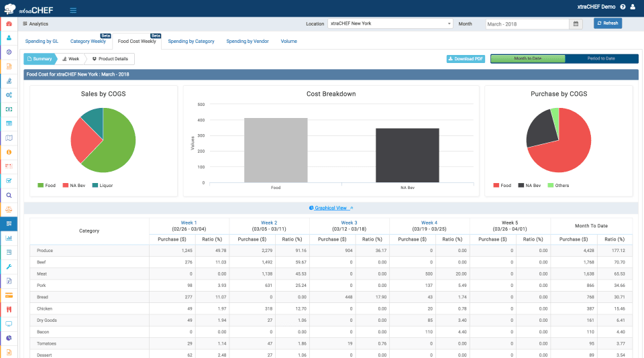
Task: Click the Pork category row label
Action: [x=41, y=286]
